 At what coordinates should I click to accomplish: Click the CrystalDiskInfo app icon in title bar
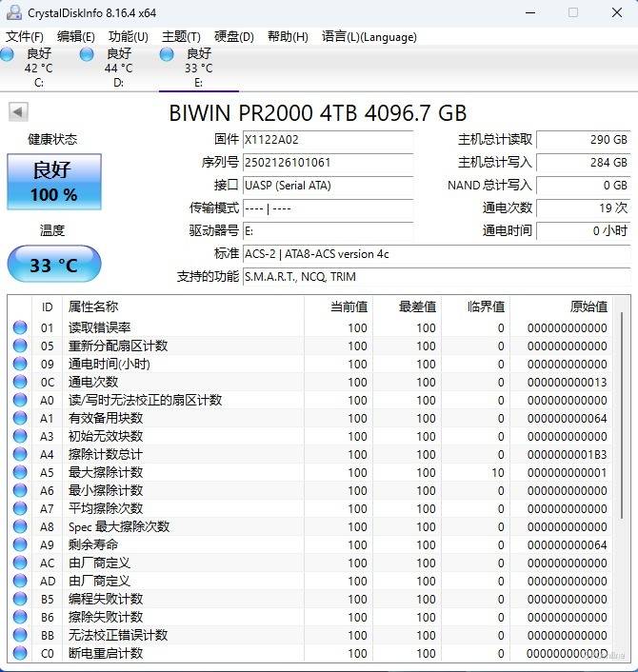click(11, 12)
